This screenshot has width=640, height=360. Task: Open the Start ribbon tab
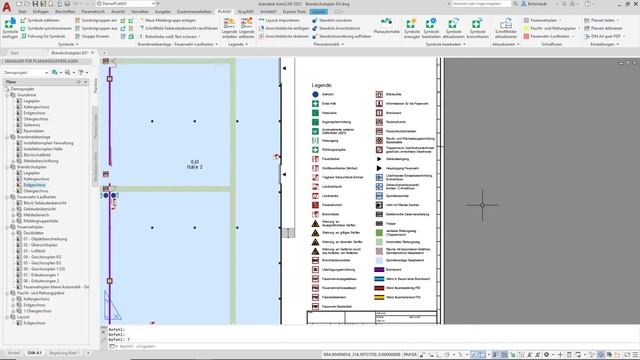tap(22, 12)
